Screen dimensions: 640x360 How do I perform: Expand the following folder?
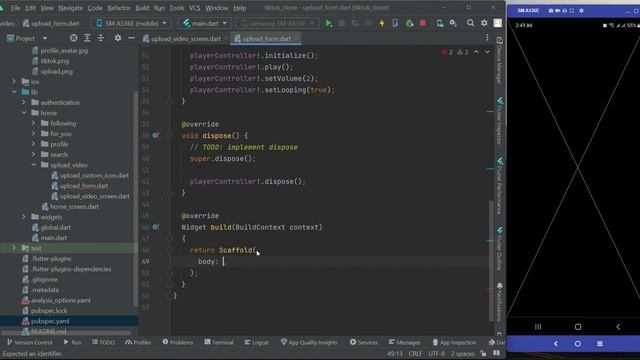33,123
